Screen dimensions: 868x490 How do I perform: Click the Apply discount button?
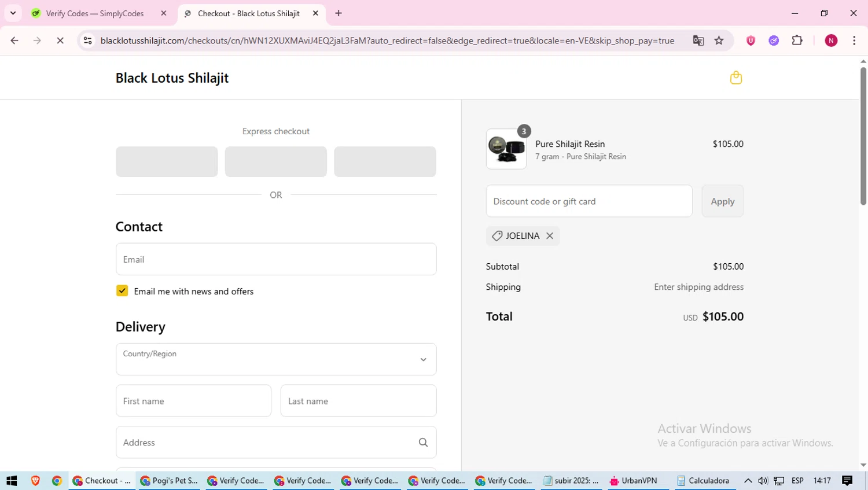point(722,201)
